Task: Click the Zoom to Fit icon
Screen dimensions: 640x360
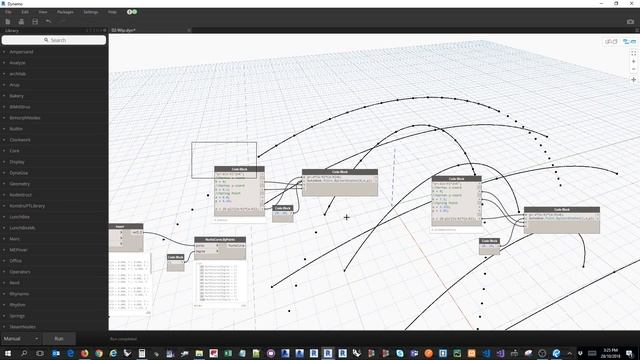Action: [x=633, y=53]
